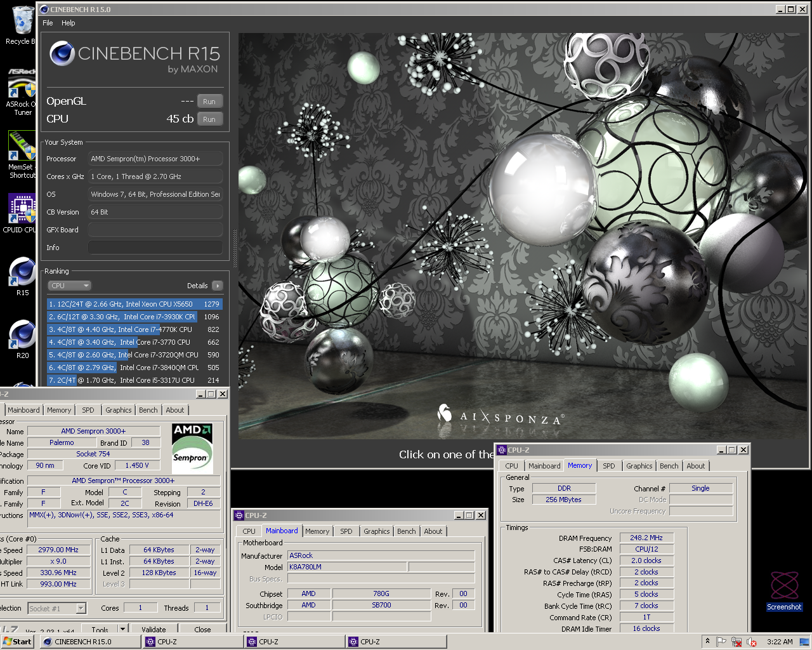The height and width of the screenshot is (650, 812).
Task: Click the Southbridge SB700 value
Action: click(x=381, y=605)
